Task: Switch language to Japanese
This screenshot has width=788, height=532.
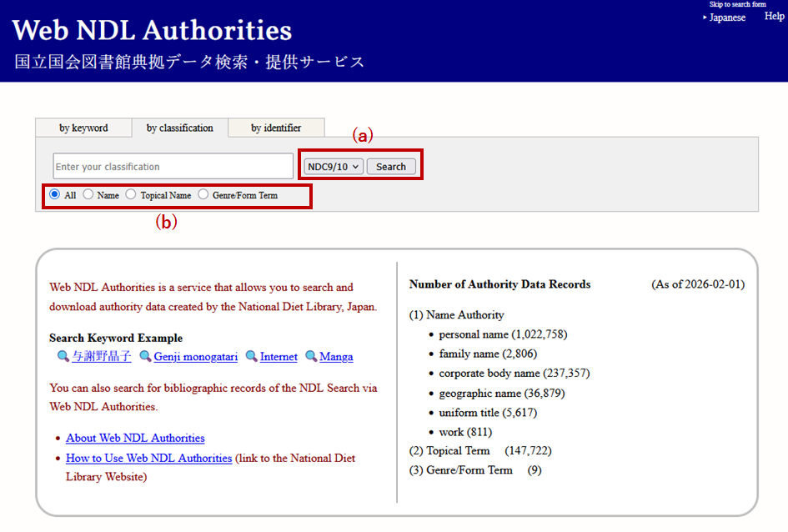Action: (x=727, y=18)
